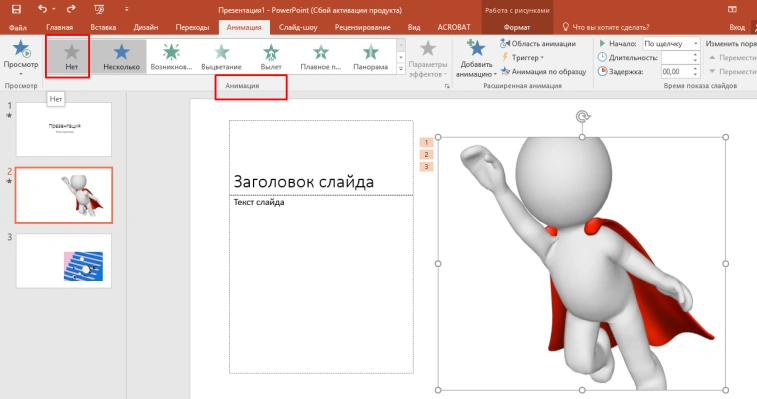Click the Просмотр animation preview star icon
The width and height of the screenshot is (757, 399).
21,49
